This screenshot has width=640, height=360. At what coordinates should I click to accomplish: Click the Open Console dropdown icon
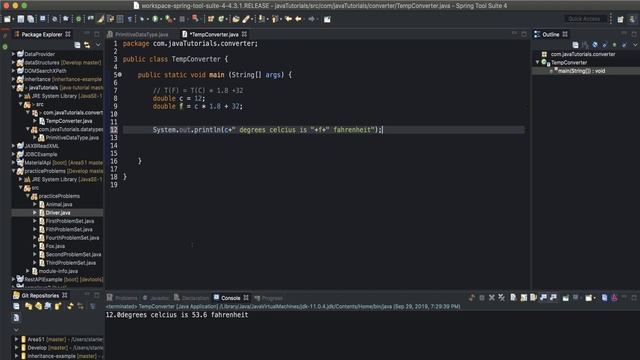tap(589, 298)
